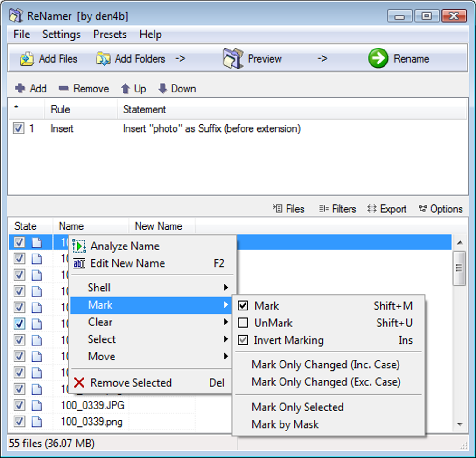The height and width of the screenshot is (458, 476).
Task: Expand the Move submenu
Action: coord(152,356)
